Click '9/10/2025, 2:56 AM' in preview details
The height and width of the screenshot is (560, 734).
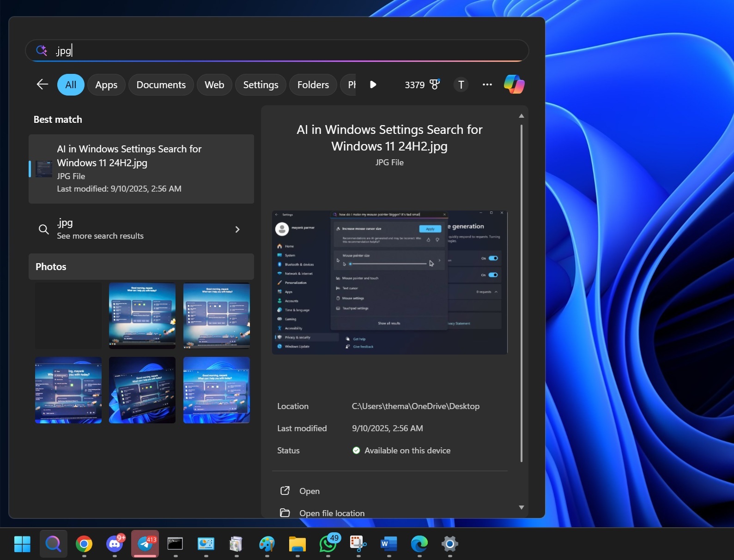coord(388,428)
